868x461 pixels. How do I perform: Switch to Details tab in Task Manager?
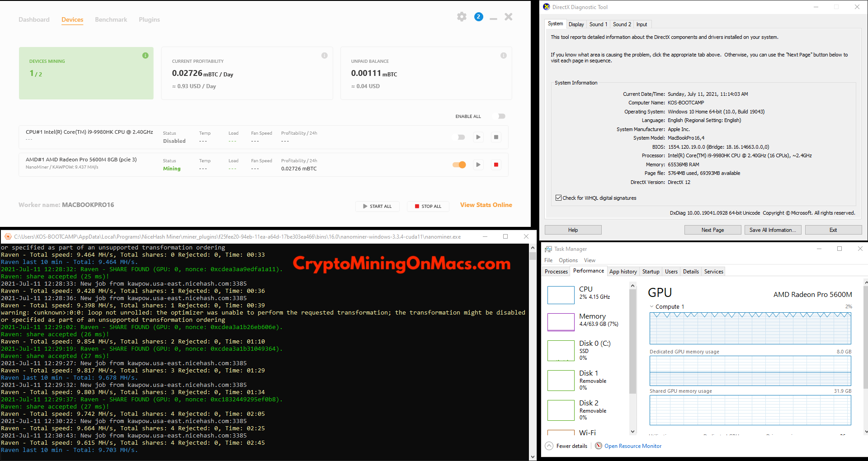[x=691, y=272]
